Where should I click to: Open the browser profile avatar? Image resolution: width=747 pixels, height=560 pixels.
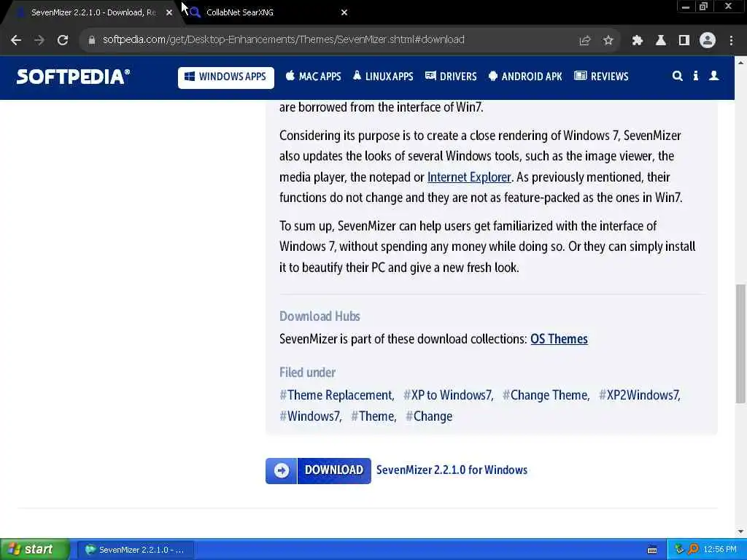pyautogui.click(x=708, y=40)
